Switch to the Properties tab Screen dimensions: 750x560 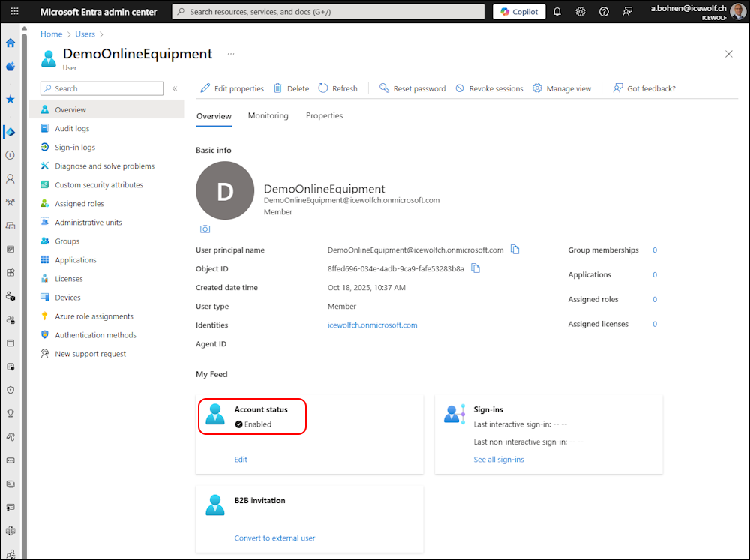[324, 116]
